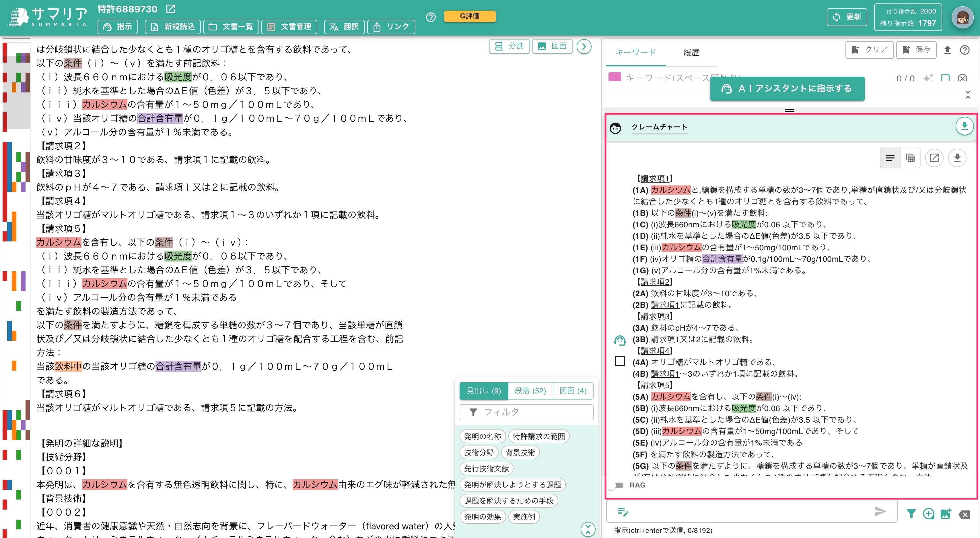The height and width of the screenshot is (538, 980).
Task: Click the panel splitter handle above クレームチャート
Action: click(790, 111)
